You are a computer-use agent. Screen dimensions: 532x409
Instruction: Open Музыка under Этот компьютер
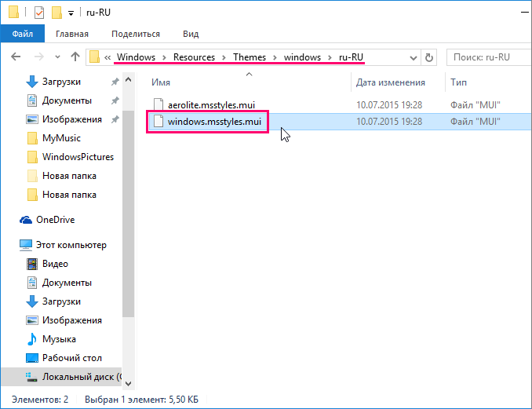[x=59, y=339]
